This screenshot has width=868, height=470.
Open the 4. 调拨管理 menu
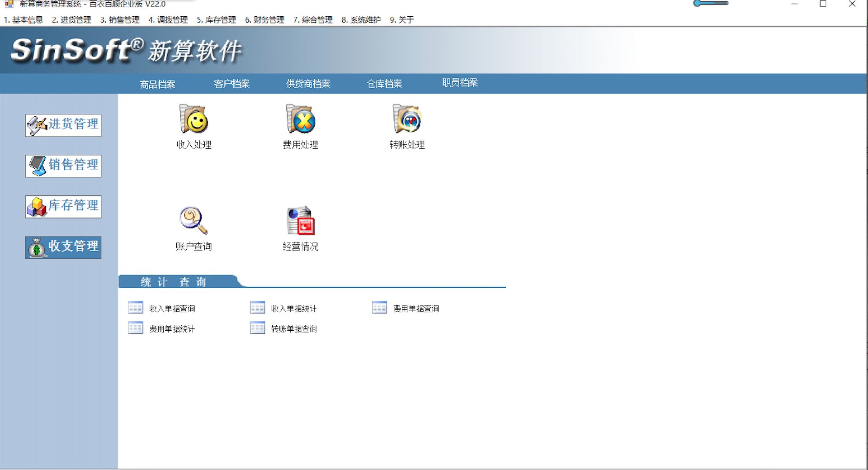(168, 20)
